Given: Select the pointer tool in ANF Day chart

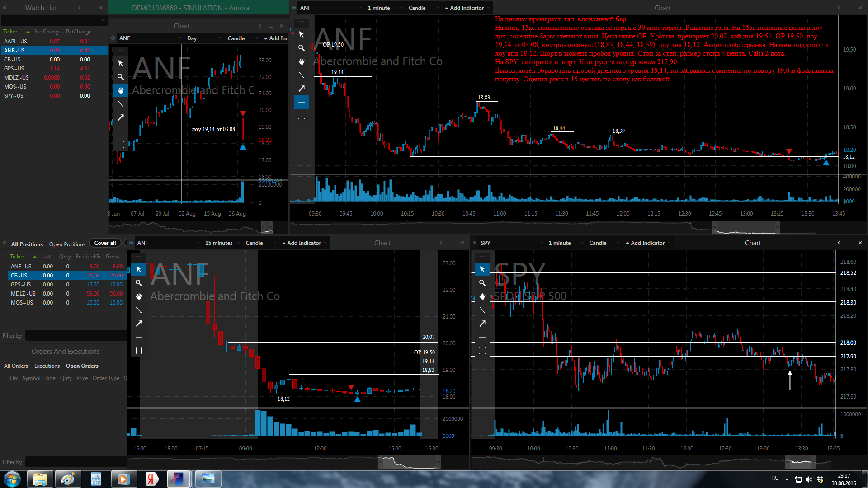Looking at the screenshot, I should coord(121,63).
